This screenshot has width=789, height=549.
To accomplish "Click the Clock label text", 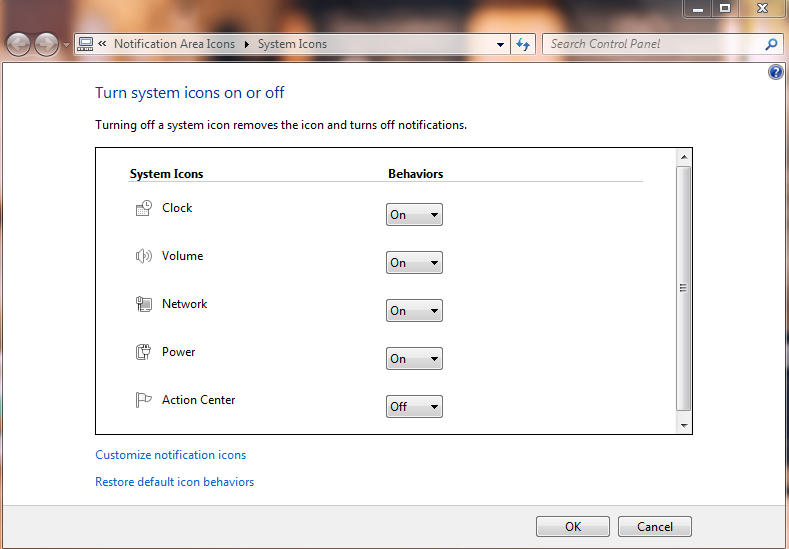I will (x=177, y=208).
